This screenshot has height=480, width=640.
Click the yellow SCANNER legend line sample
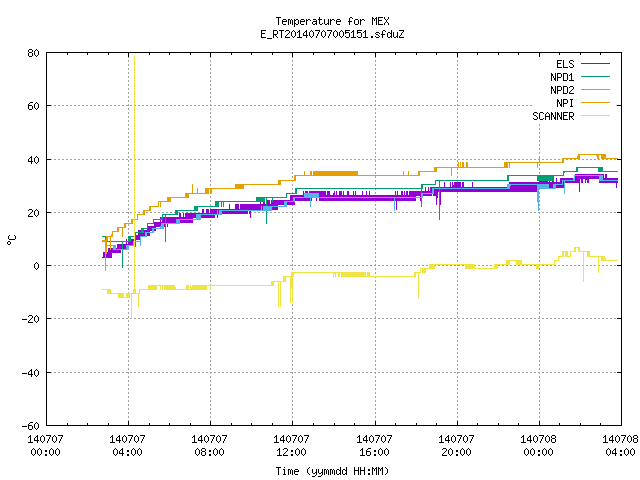(596, 116)
